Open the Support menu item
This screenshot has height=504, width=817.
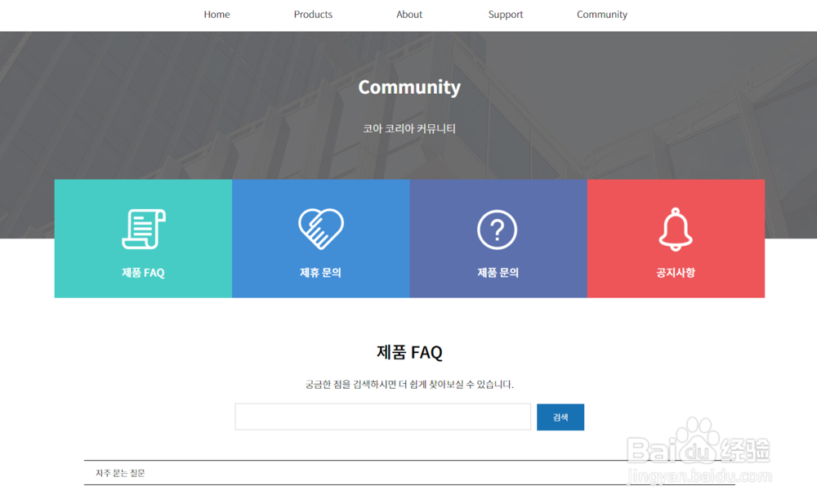[x=506, y=15]
